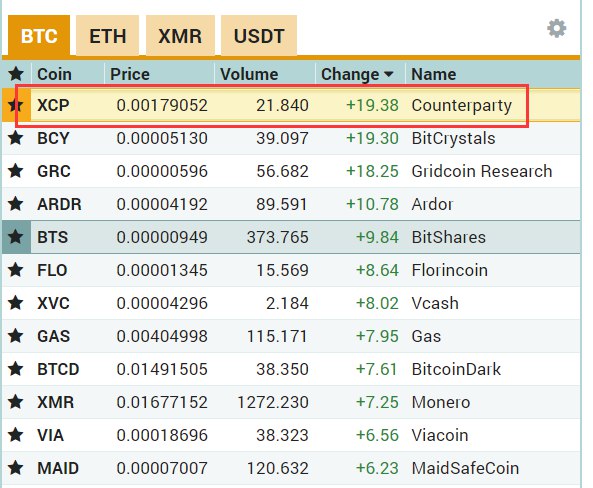The height and width of the screenshot is (488, 593).
Task: Favorite the XVC Vcash star
Action: coord(16,303)
